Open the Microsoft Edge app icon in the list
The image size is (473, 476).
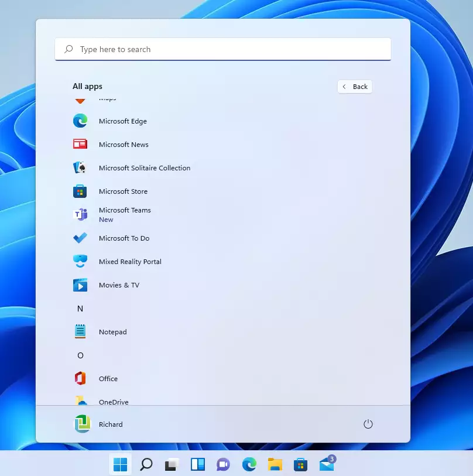(80, 121)
